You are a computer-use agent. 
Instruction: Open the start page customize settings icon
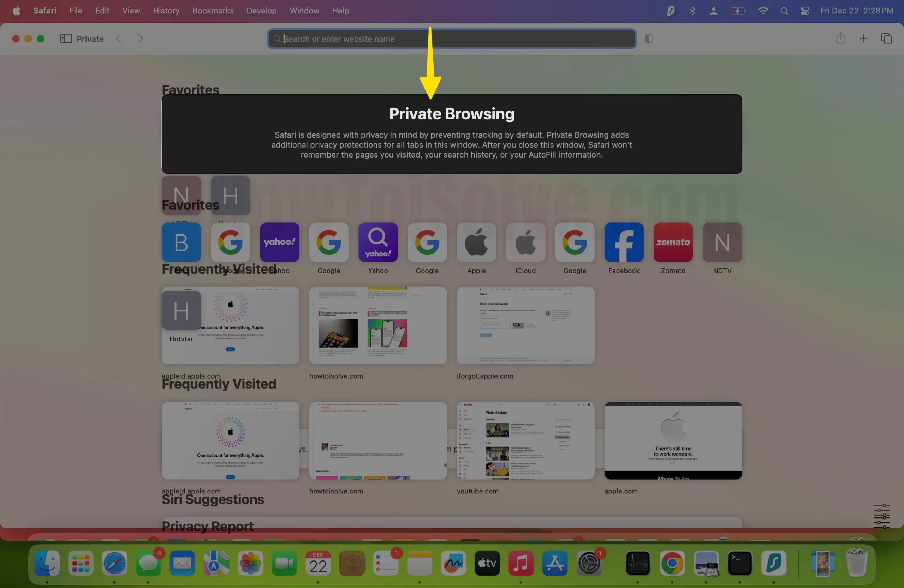pyautogui.click(x=881, y=516)
